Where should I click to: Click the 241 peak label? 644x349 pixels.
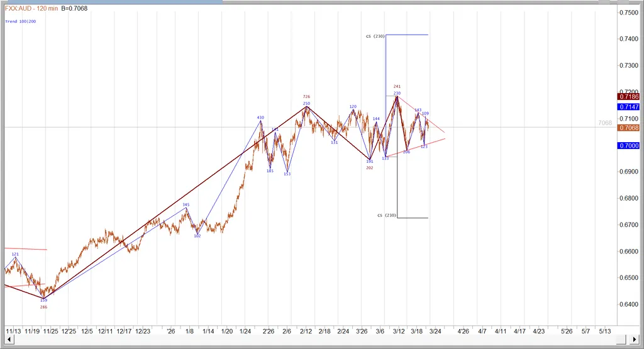397,86
